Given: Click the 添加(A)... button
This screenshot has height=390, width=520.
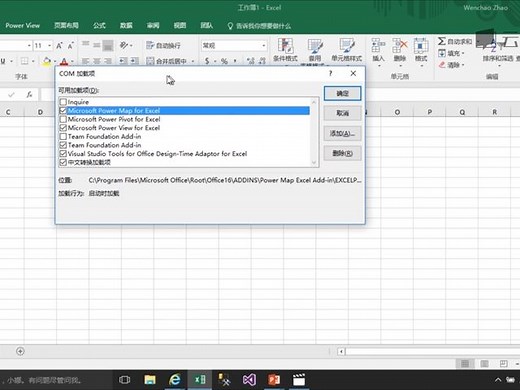Looking at the screenshot, I should [x=342, y=133].
